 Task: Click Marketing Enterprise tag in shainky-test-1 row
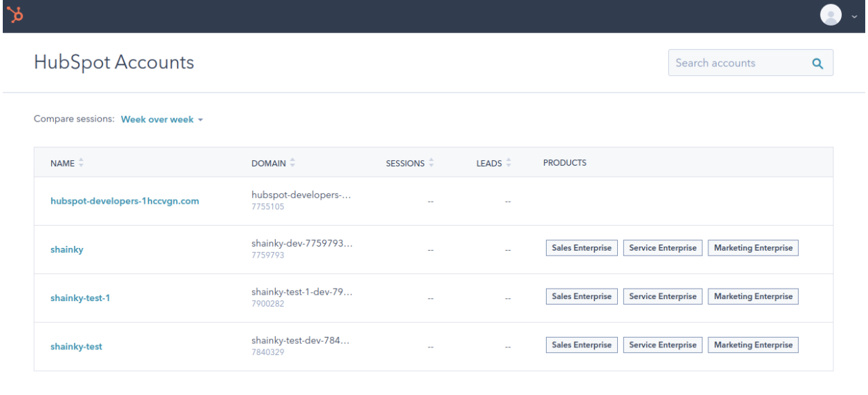point(753,296)
